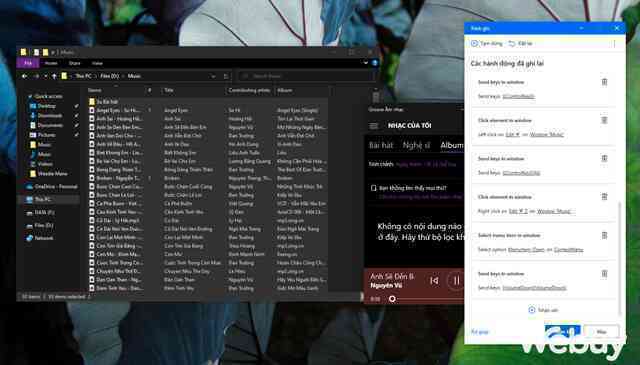The image size is (640, 365).
Task: Delete the second Send keys action
Action: pyautogui.click(x=604, y=158)
